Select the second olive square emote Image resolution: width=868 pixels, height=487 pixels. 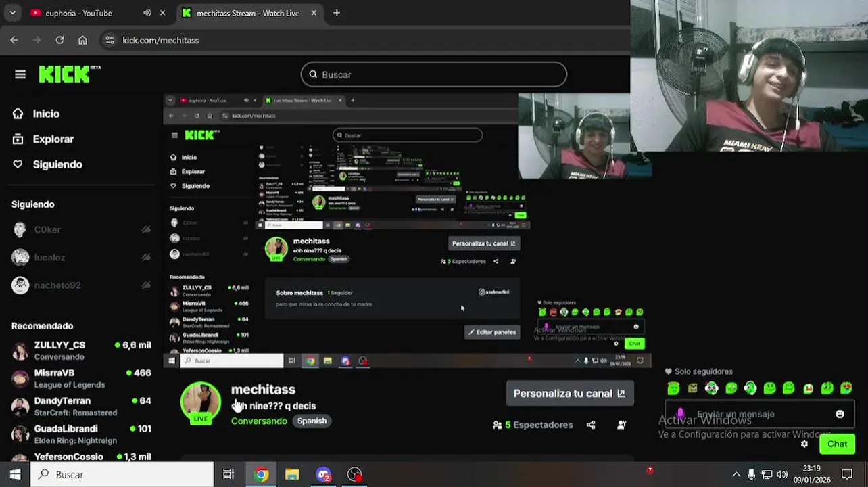692,388
